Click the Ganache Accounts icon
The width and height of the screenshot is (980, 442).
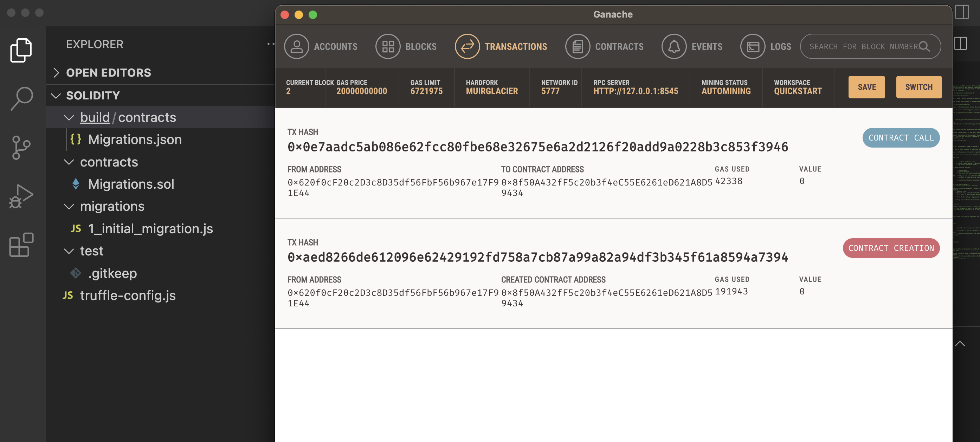pyautogui.click(x=296, y=46)
